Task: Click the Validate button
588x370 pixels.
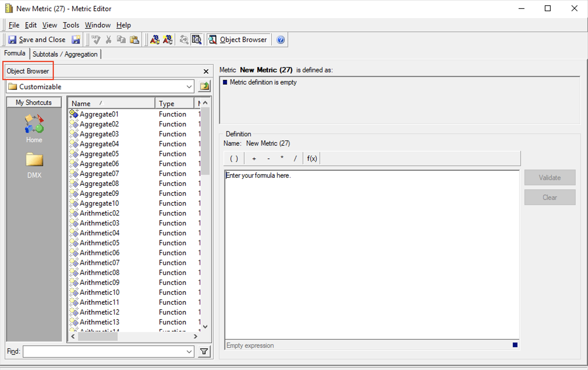Action: [550, 177]
